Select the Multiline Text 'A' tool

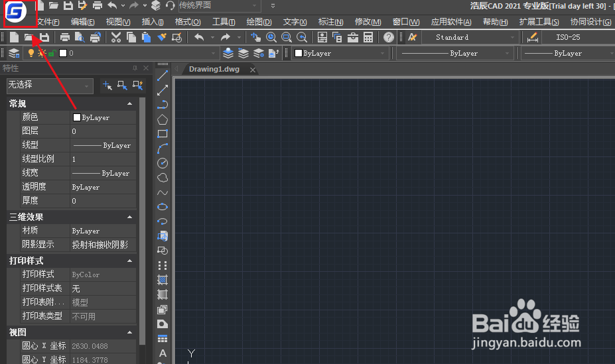(163, 353)
